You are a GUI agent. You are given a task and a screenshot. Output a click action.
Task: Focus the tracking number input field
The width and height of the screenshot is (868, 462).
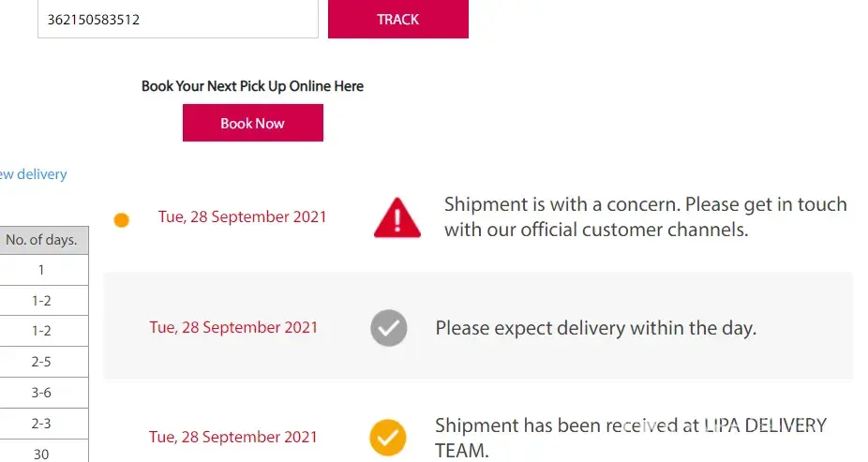pos(178,19)
